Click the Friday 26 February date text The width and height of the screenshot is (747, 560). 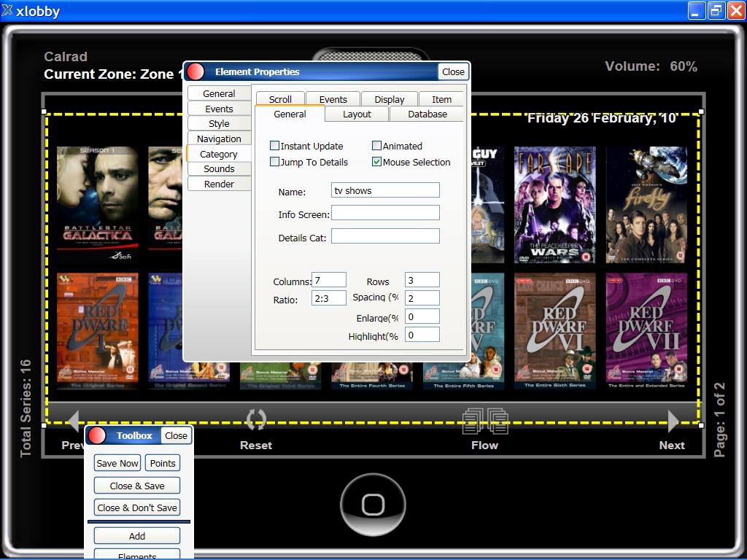[x=602, y=118]
